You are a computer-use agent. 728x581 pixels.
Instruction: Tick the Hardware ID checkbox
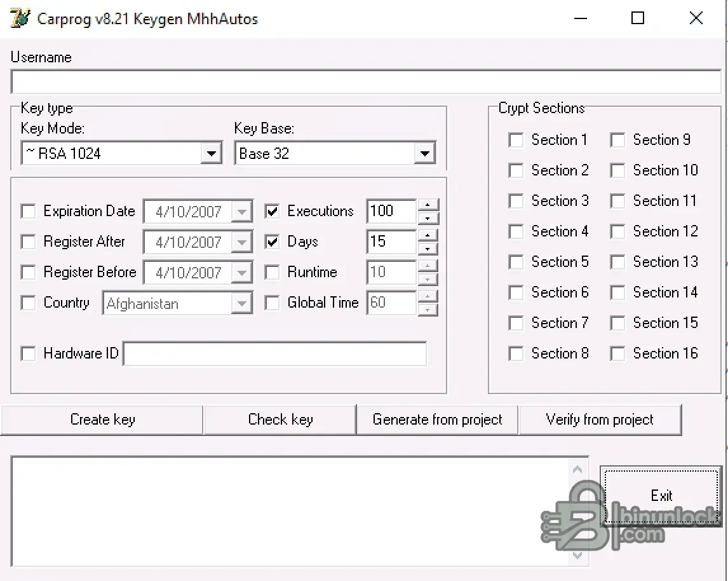(x=29, y=353)
